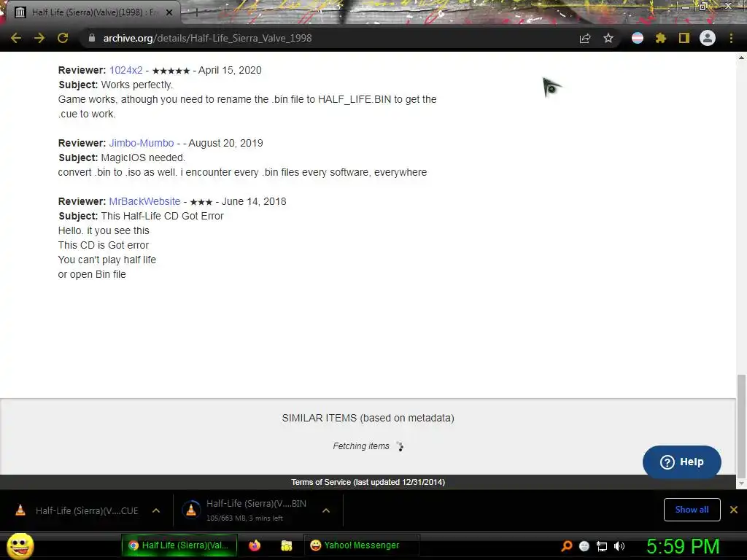
Task: Go back to previous page
Action: coord(16,38)
